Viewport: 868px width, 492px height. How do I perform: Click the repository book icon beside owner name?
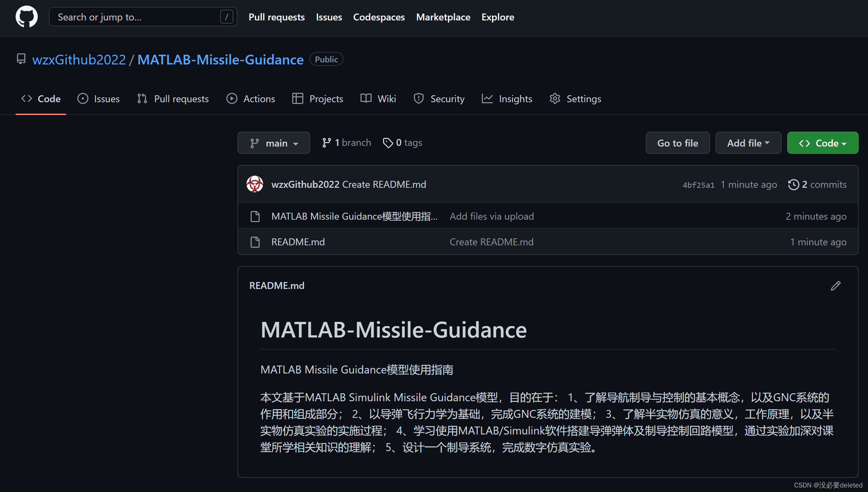pyautogui.click(x=21, y=59)
